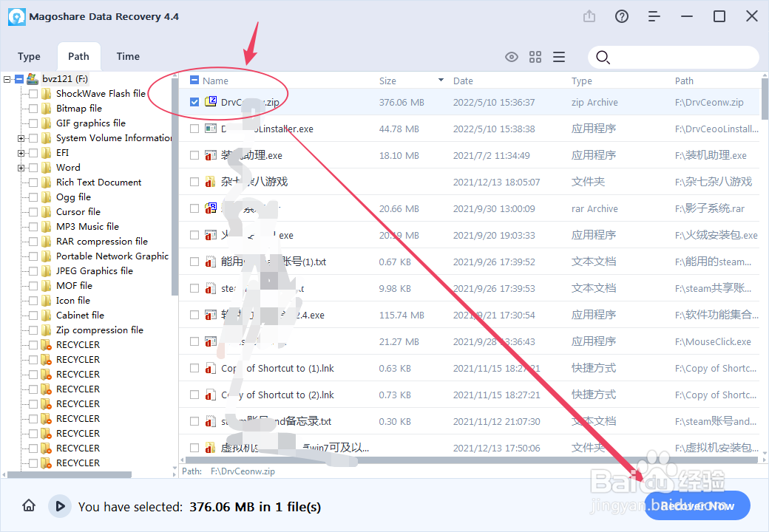Viewport: 769px width, 532px height.
Task: Sort by the Name column header
Action: [x=215, y=81]
